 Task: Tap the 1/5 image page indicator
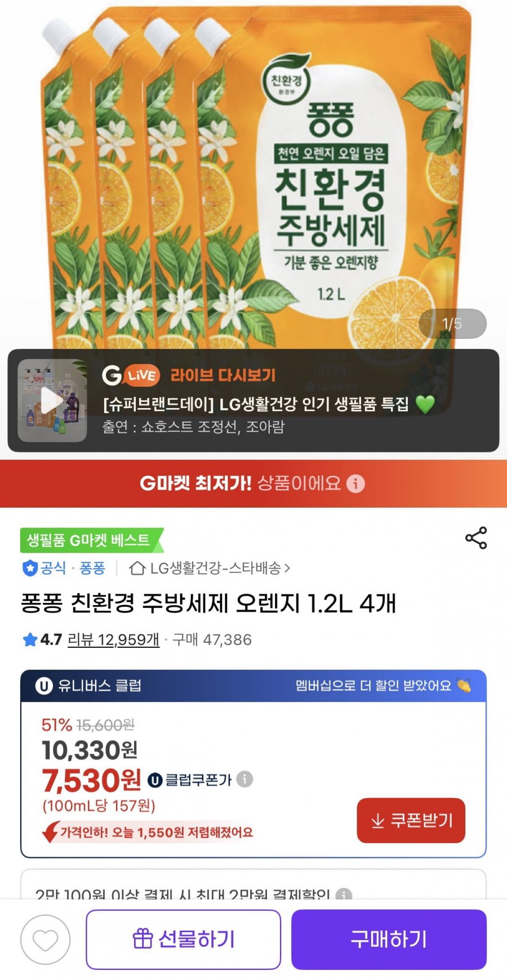[452, 324]
